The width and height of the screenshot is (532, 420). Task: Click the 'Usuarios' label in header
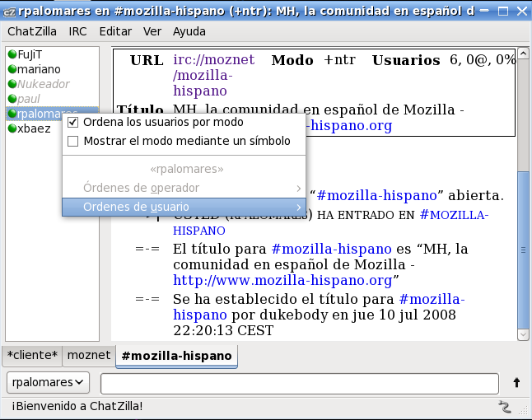406,60
